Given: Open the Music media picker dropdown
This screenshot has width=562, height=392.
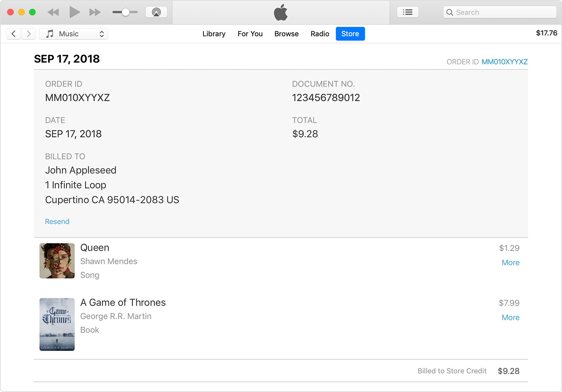Looking at the screenshot, I should pyautogui.click(x=73, y=34).
